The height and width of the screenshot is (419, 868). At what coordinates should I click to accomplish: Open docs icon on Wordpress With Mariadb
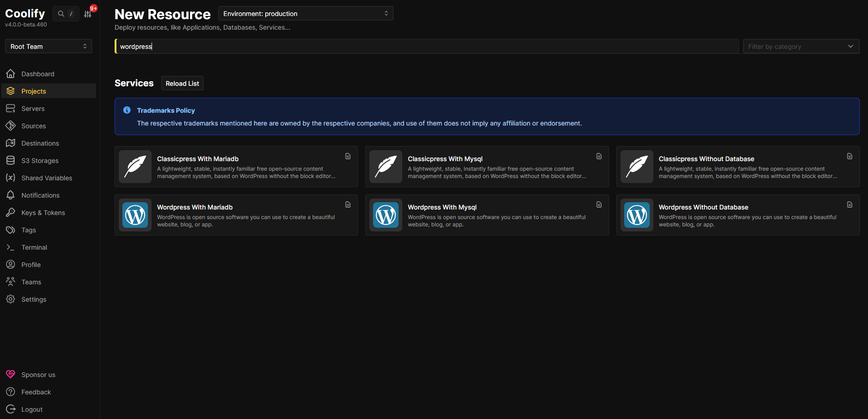click(x=348, y=204)
